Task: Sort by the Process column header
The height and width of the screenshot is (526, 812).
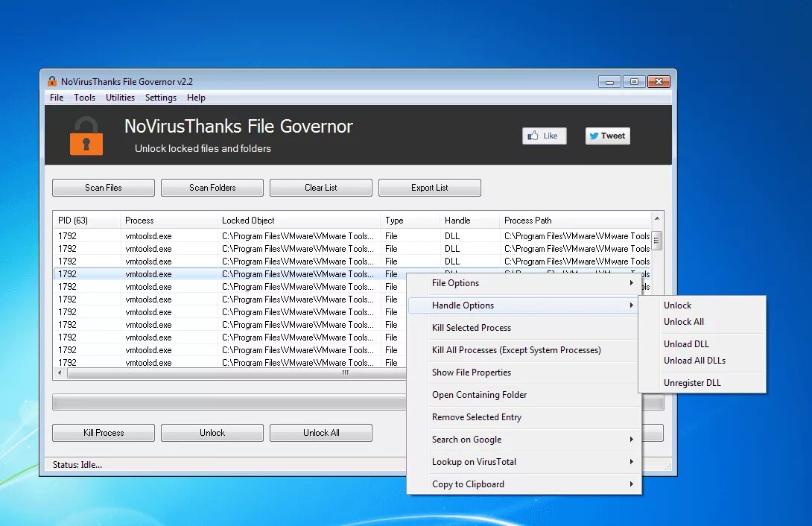Action: point(168,220)
